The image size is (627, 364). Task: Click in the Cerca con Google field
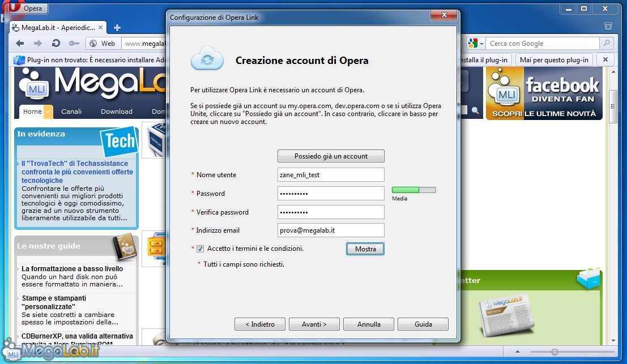click(543, 43)
